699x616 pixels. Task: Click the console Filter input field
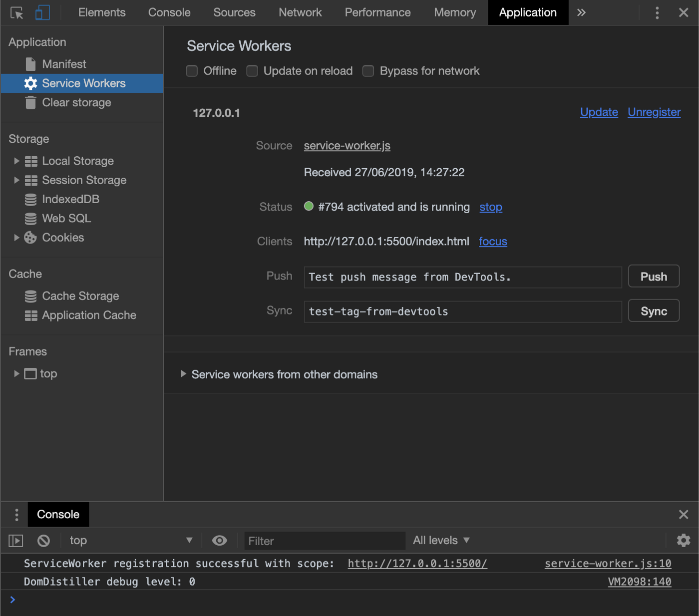point(325,541)
